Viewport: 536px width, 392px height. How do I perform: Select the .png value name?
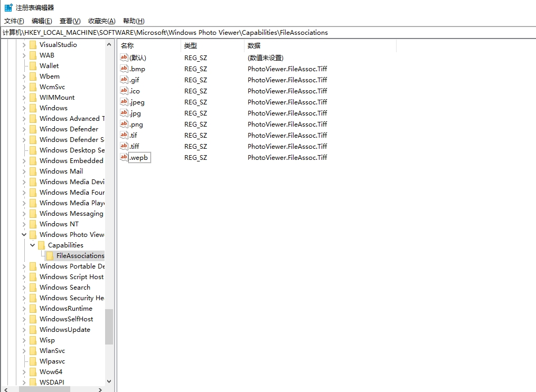point(136,125)
